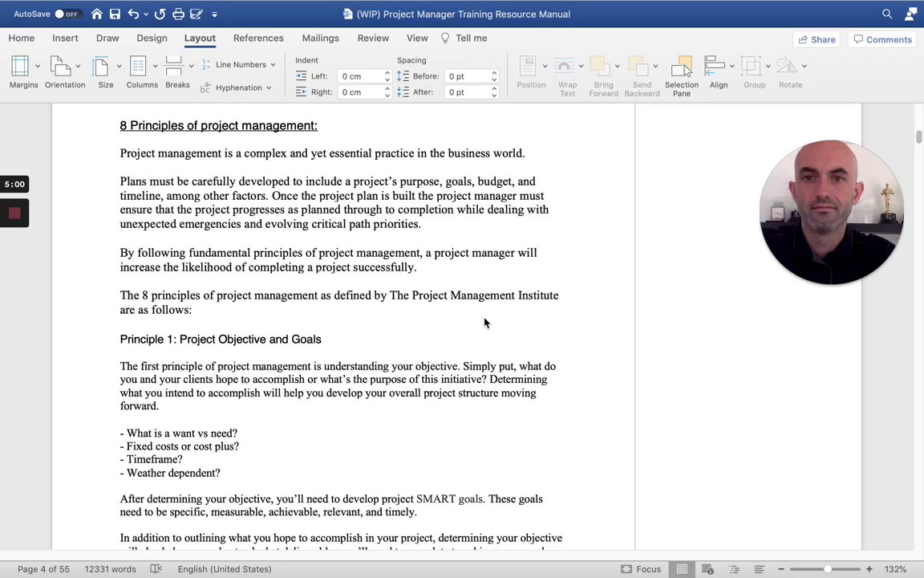This screenshot has height=578, width=924.
Task: Expand the Breaks dropdown arrow
Action: pyautogui.click(x=192, y=66)
